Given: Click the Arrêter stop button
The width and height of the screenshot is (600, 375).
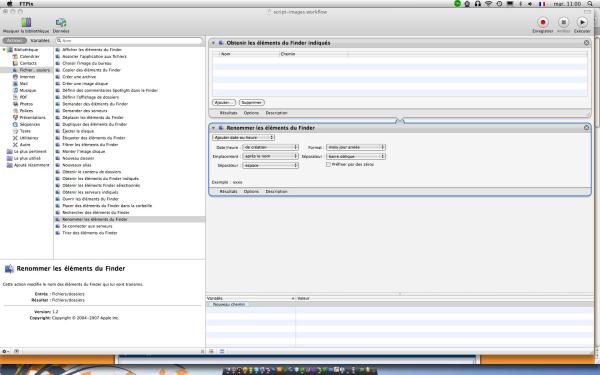Looking at the screenshot, I should (x=563, y=22).
